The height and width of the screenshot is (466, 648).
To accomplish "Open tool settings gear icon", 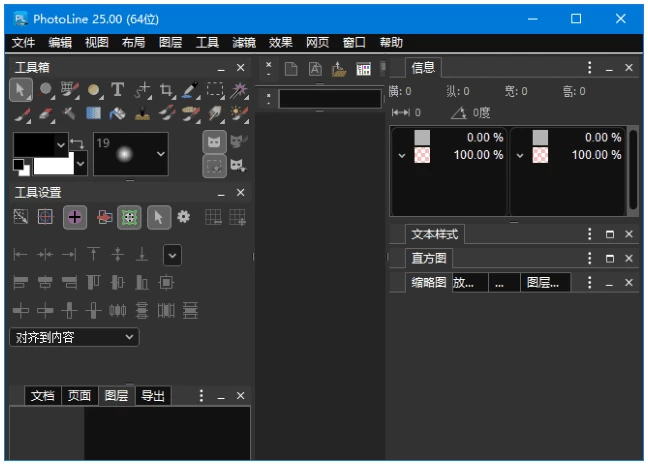I will click(183, 216).
